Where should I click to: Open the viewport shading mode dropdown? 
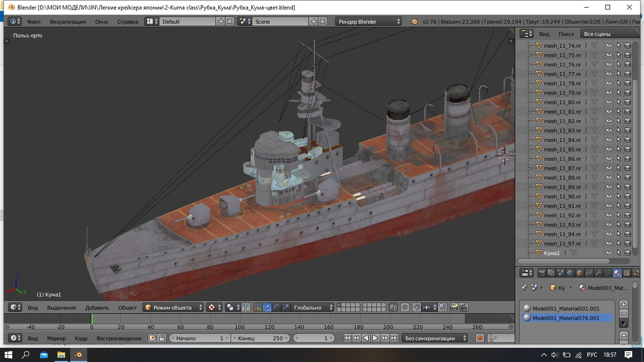click(215, 308)
